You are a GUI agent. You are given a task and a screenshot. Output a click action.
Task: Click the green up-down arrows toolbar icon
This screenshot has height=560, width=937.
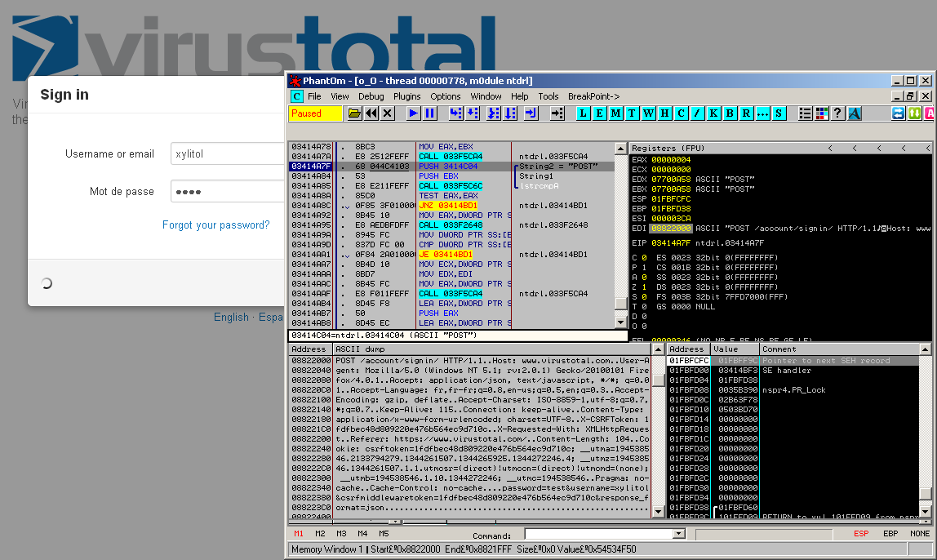point(915,113)
